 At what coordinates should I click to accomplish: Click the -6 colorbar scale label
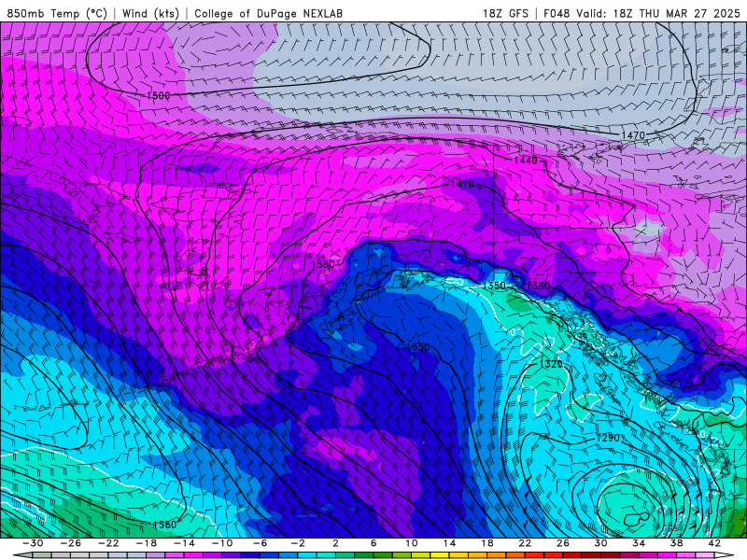261,543
